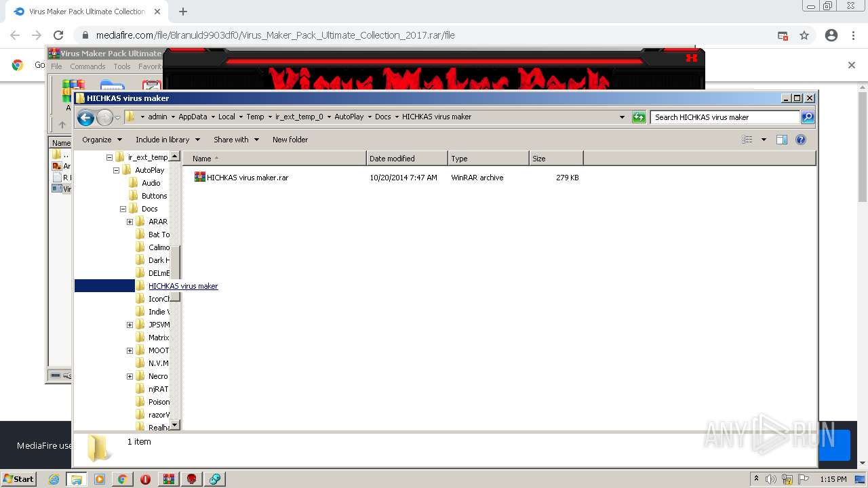Open Explorer's Help question mark icon
This screenshot has width=868, height=488.
coord(801,140)
